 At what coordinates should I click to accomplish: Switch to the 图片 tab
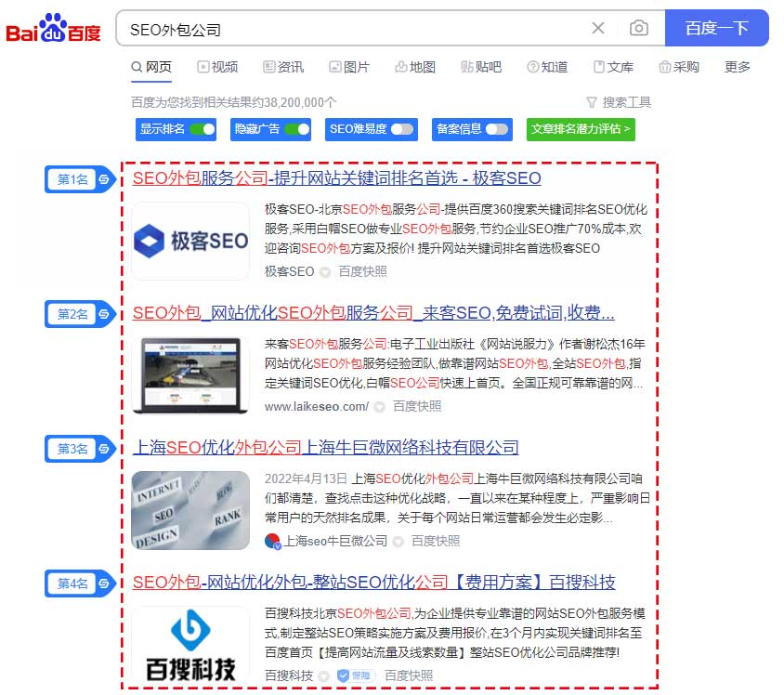tap(349, 67)
